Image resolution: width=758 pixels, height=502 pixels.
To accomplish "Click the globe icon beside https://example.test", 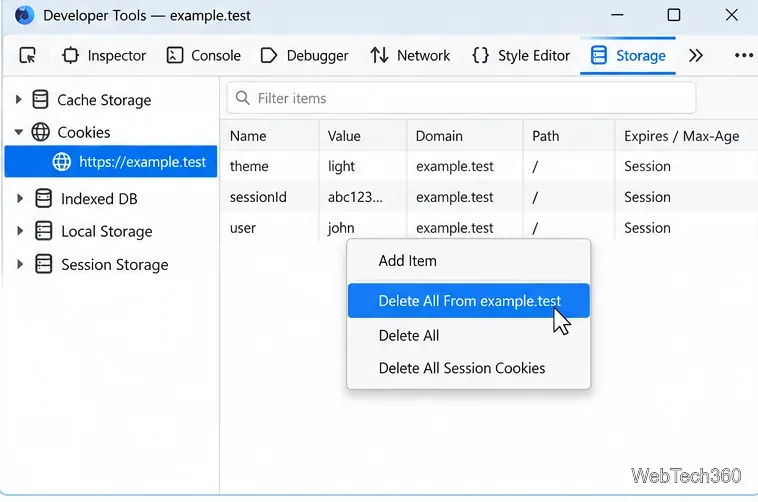I will pyautogui.click(x=61, y=162).
